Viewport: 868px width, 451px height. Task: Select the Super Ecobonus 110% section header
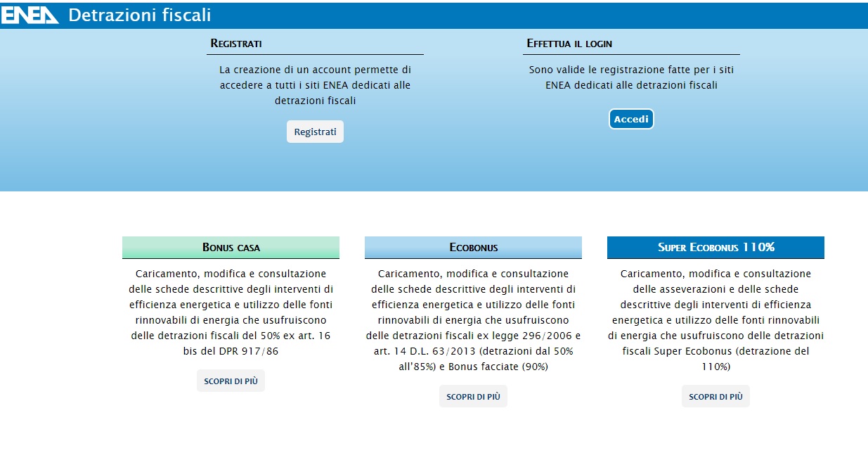tap(715, 247)
